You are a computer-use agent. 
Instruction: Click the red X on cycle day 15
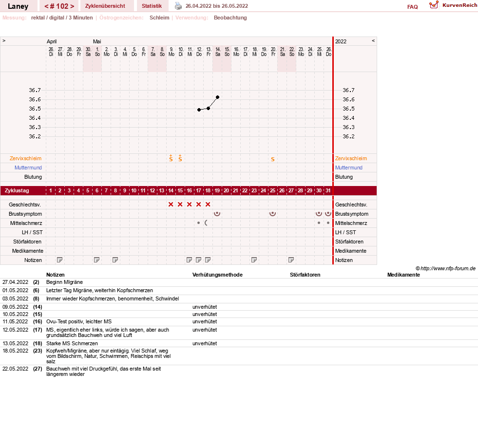(x=180, y=205)
